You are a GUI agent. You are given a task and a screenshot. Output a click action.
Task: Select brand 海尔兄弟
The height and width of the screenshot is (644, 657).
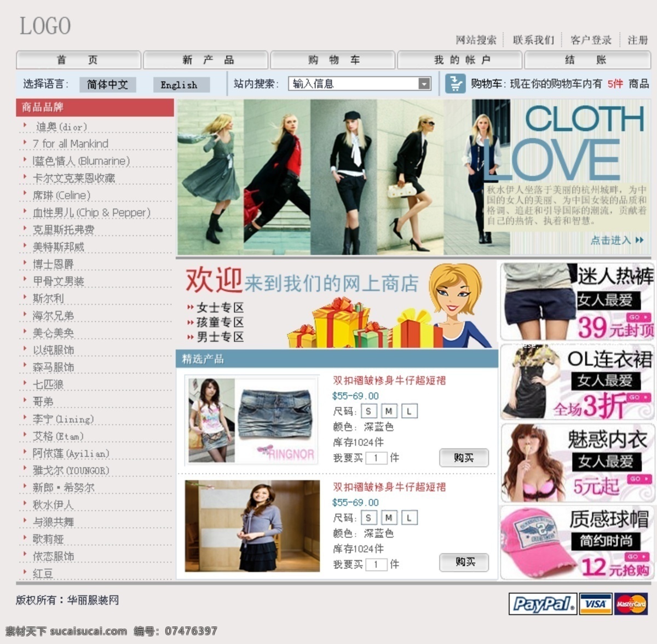53,315
